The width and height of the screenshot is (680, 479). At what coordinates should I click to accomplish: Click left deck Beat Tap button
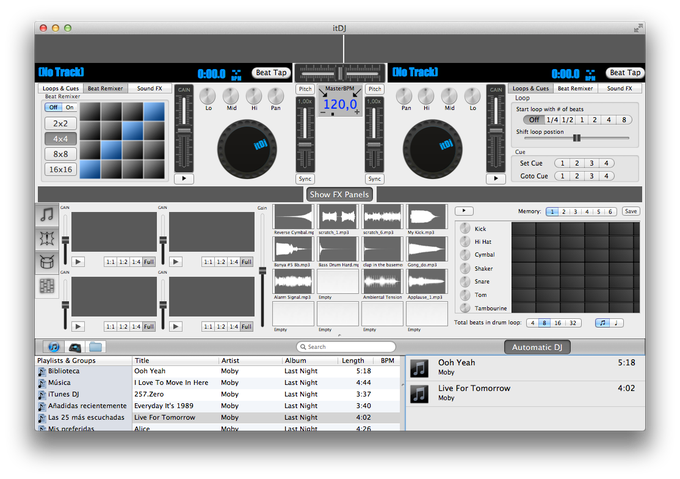[x=271, y=73]
